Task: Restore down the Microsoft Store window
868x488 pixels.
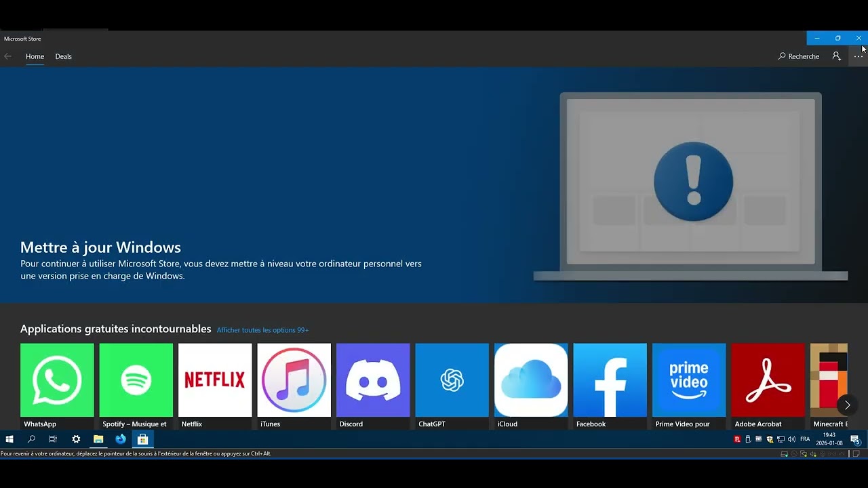Action: (837, 38)
